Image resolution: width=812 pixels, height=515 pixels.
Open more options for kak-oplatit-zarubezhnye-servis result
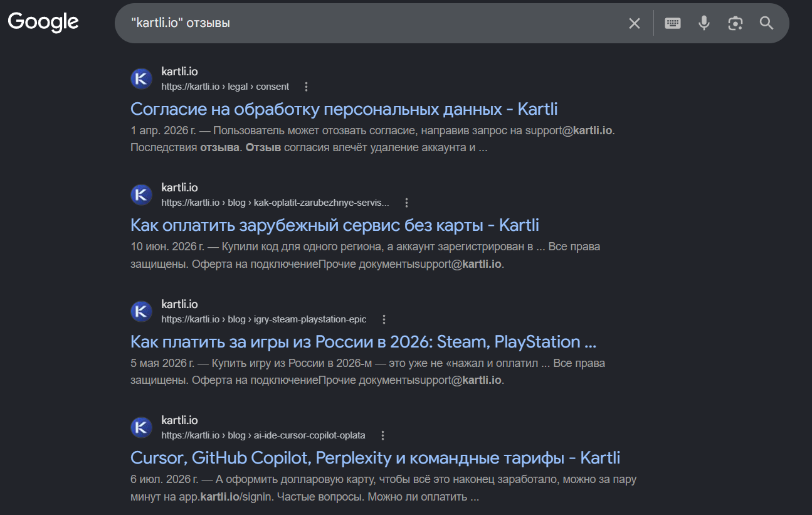[406, 203]
